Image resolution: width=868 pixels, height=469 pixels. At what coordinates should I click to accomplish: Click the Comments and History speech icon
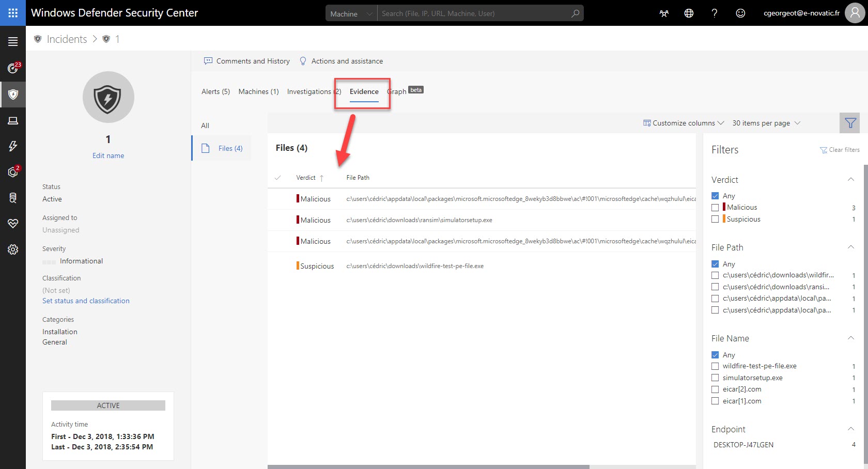tap(208, 61)
